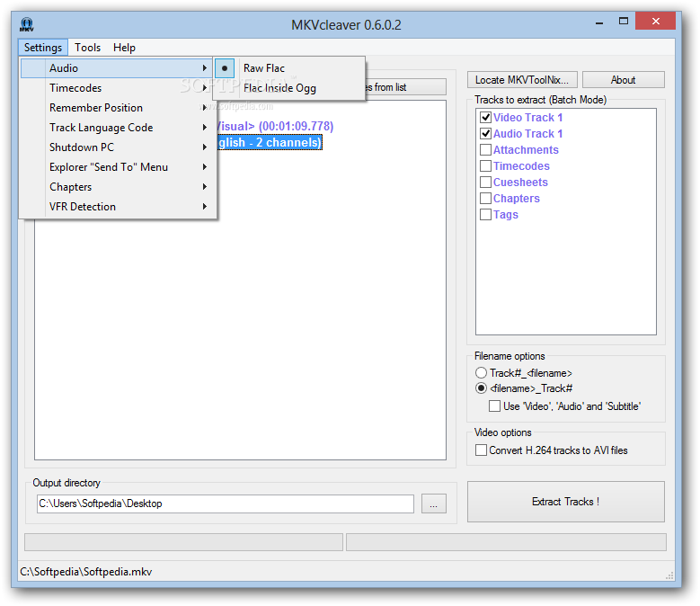Enable the Cuesheets checkbox
The height and width of the screenshot is (606, 700).
[x=486, y=183]
